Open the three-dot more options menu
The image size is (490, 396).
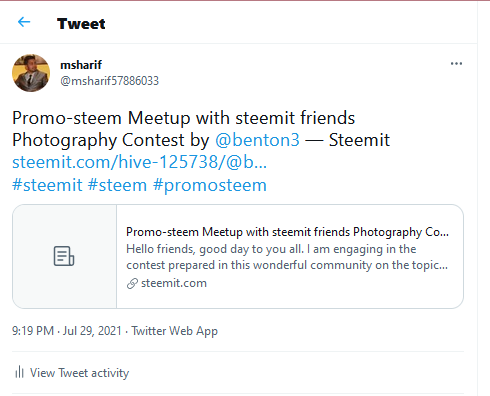pos(456,63)
